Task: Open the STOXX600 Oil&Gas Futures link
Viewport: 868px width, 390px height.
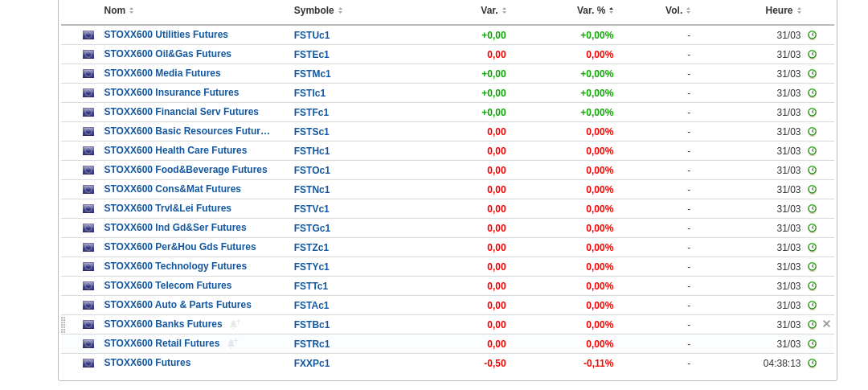Action: coord(167,54)
